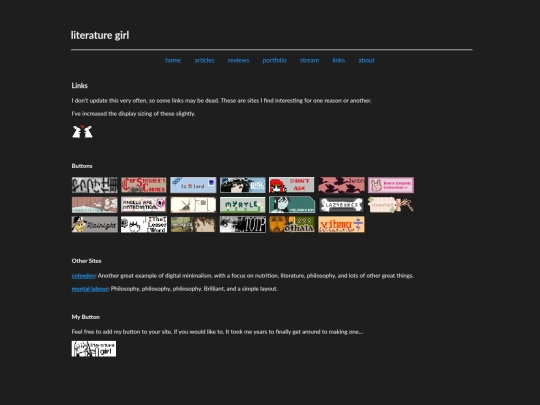Open the about page

366,60
